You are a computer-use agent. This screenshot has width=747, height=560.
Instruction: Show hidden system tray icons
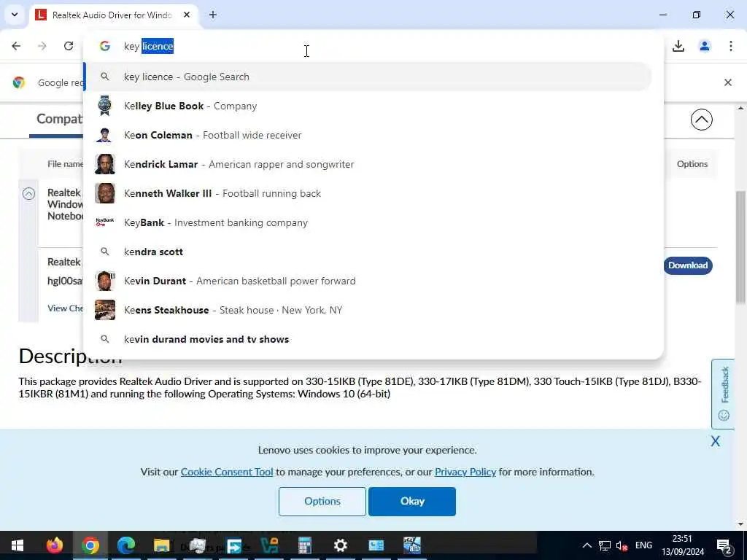point(587,545)
